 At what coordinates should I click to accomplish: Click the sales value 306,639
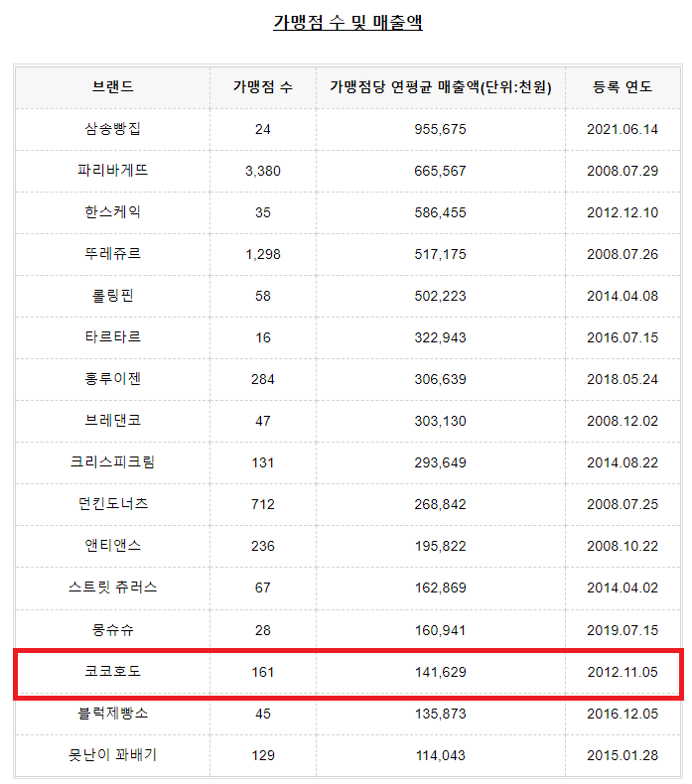[440, 379]
